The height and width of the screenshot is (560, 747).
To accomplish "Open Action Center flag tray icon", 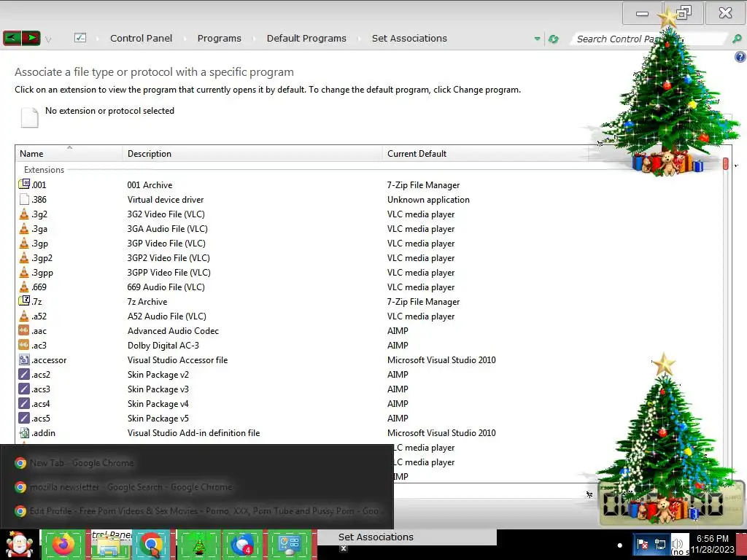I will [642, 543].
